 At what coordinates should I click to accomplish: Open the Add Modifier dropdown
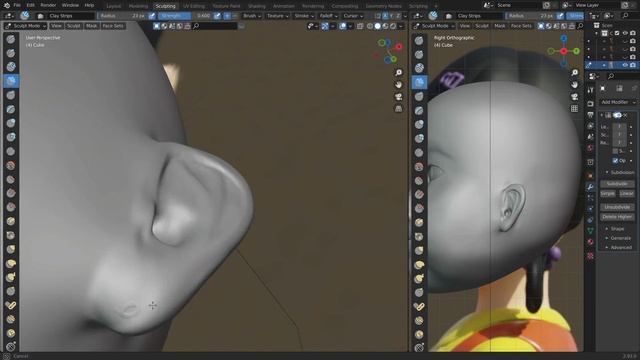(617, 102)
